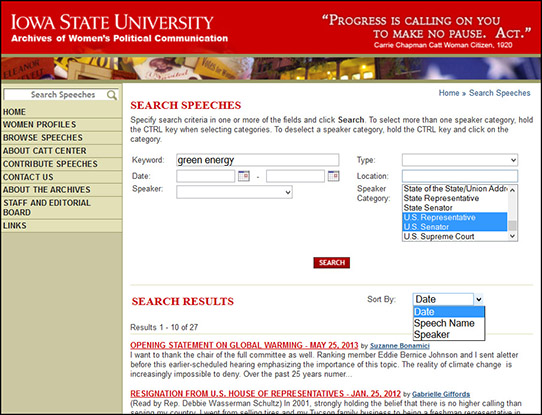Click the start Date input field
542x415 pixels.
(x=206, y=176)
